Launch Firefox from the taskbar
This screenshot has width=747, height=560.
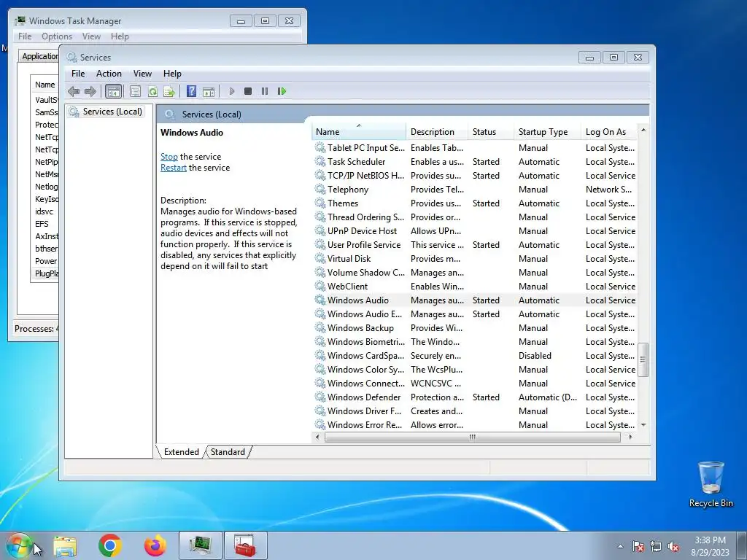[x=155, y=545]
